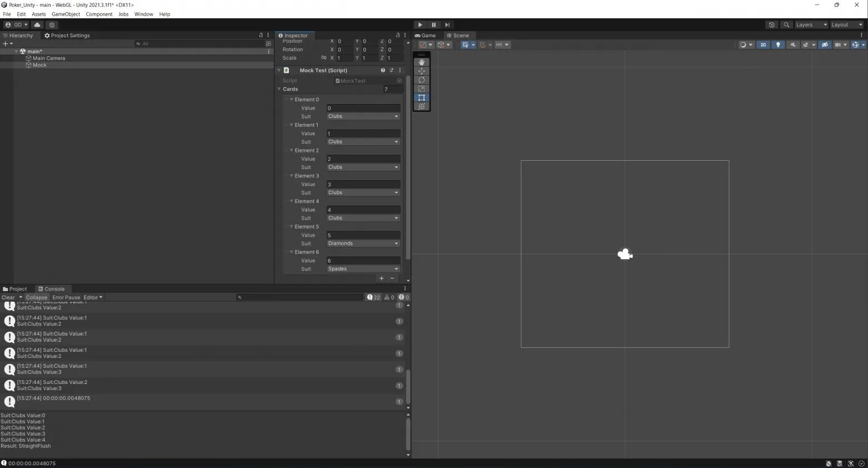Open the GD account dropdown

click(16, 24)
